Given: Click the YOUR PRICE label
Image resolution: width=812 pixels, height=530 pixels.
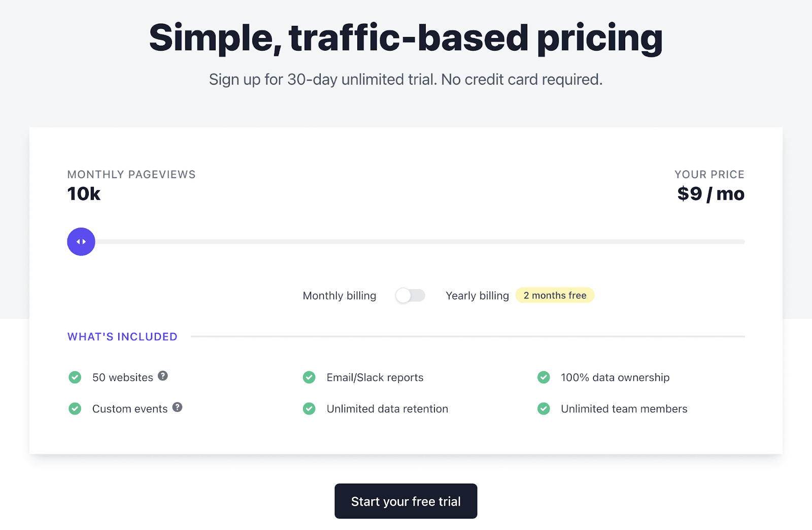Looking at the screenshot, I should point(709,174).
